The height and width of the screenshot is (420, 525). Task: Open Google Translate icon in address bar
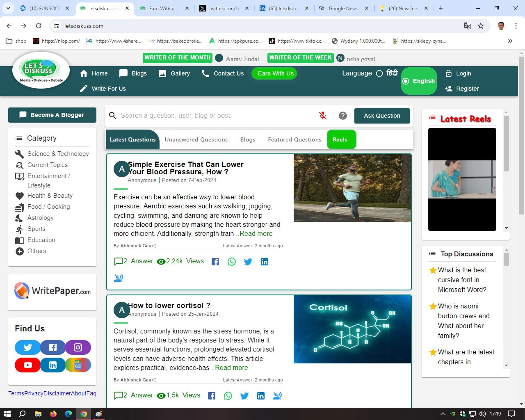(x=467, y=26)
